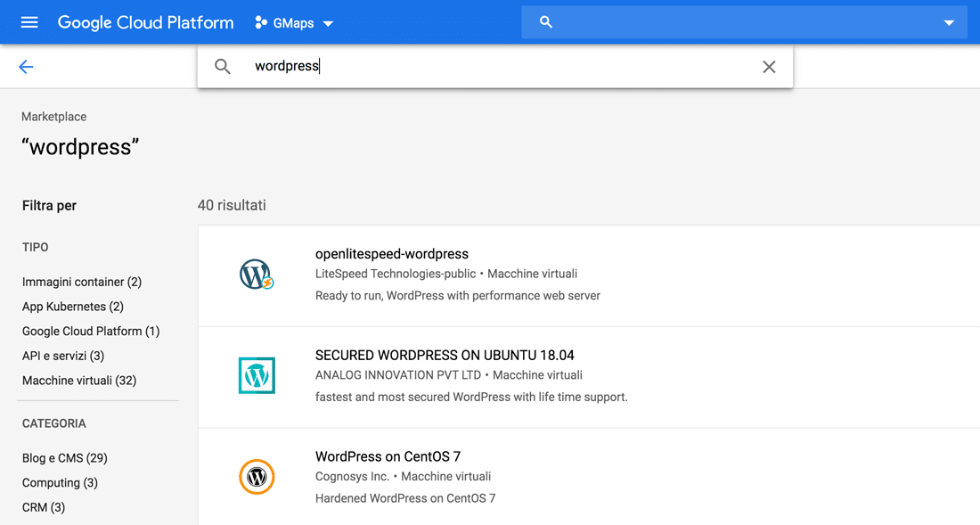
Task: Filter by Google Cloud Platform (1)
Action: (x=91, y=332)
